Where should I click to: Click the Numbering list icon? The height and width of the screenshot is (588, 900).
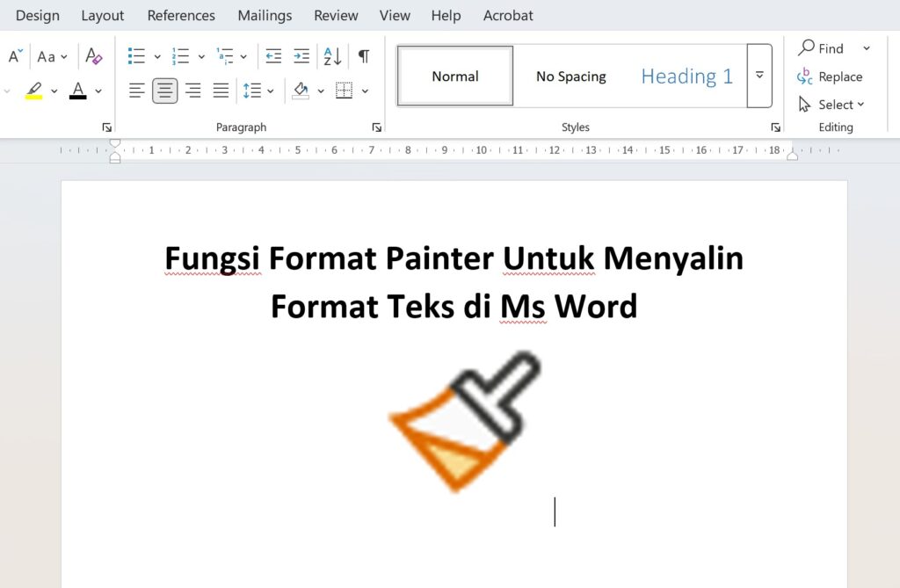pos(180,56)
